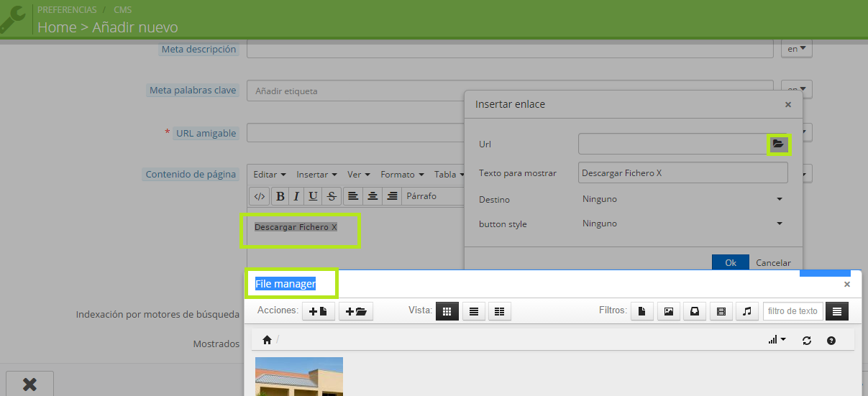The height and width of the screenshot is (396, 868).
Task: Switch file view to simple list
Action: 473,311
